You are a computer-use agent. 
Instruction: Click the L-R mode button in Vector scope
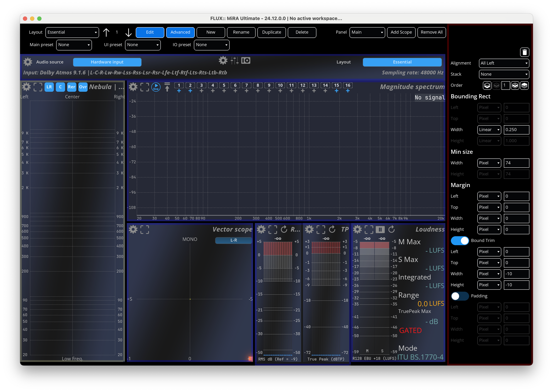coord(233,240)
